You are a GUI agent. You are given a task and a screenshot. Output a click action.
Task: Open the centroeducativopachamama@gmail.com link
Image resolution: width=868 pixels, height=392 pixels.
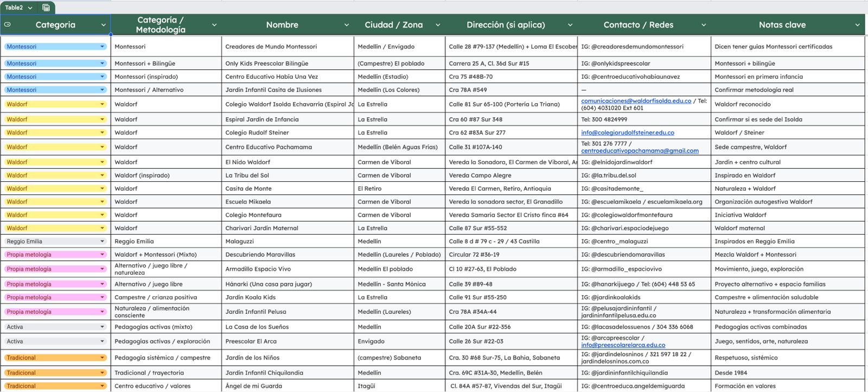click(640, 151)
